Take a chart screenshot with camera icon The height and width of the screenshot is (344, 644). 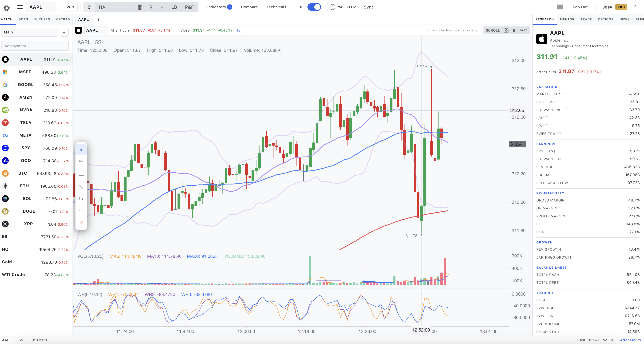(x=506, y=30)
